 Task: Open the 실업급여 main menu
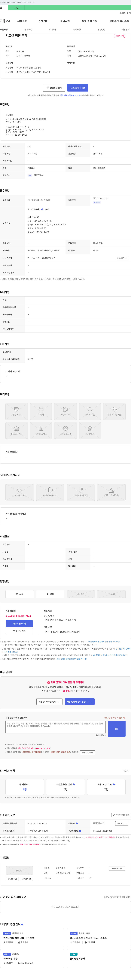pos(65,21)
